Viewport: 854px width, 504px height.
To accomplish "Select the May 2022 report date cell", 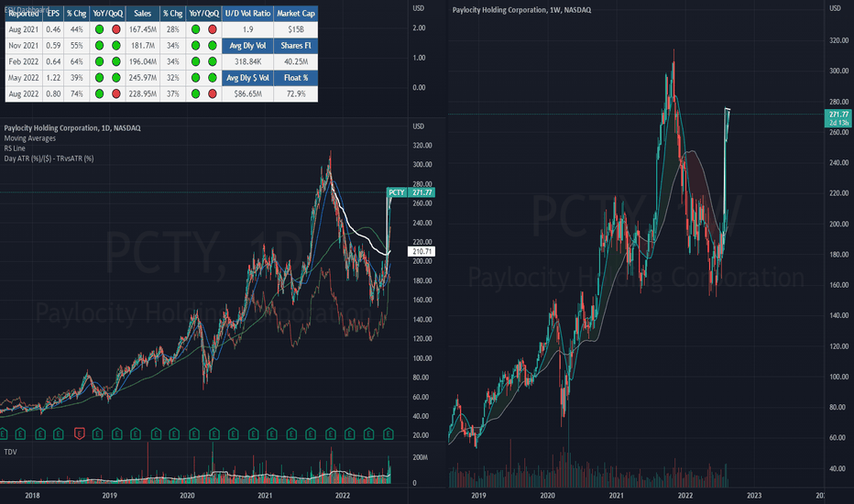I will click(24, 78).
